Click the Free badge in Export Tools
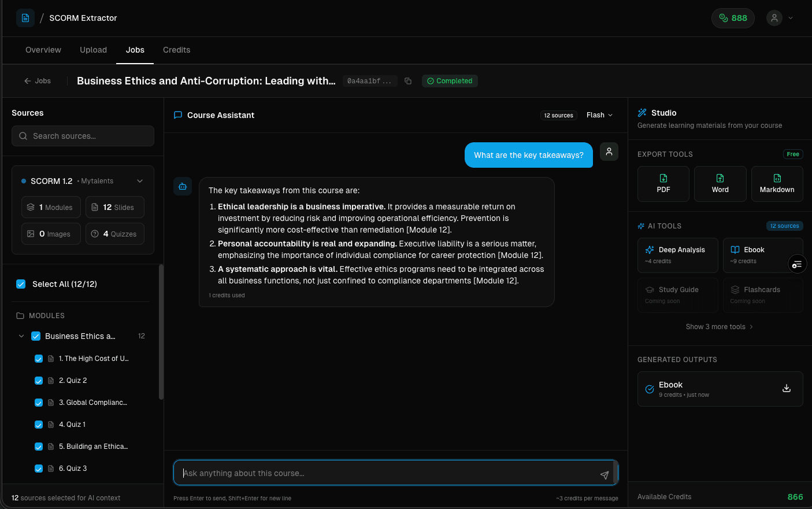 click(x=793, y=154)
